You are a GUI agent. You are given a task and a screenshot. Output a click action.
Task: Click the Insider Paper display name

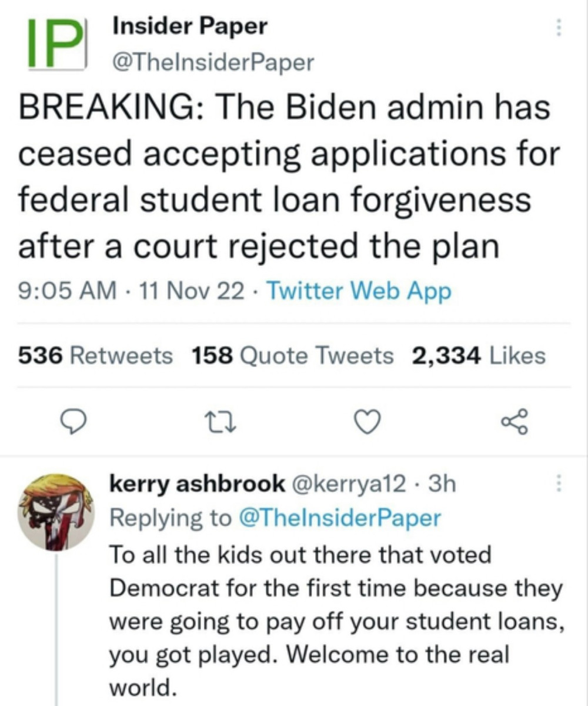(x=190, y=26)
